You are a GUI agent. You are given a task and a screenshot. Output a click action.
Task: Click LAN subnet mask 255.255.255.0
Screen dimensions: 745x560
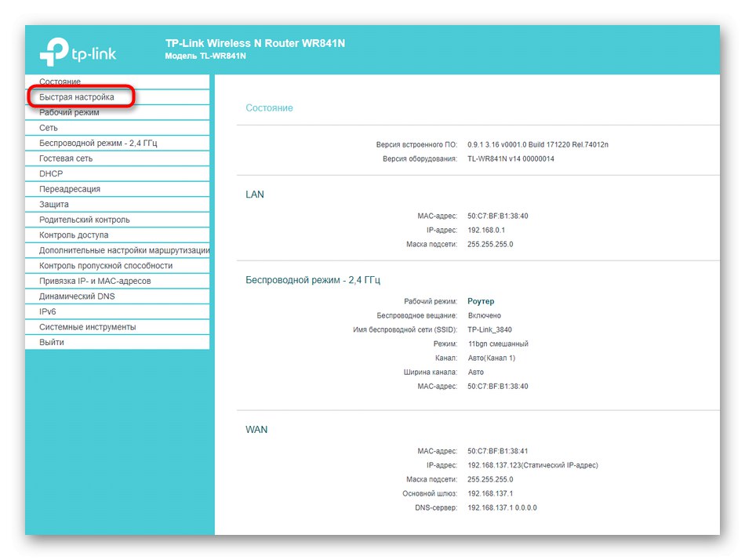(x=490, y=245)
